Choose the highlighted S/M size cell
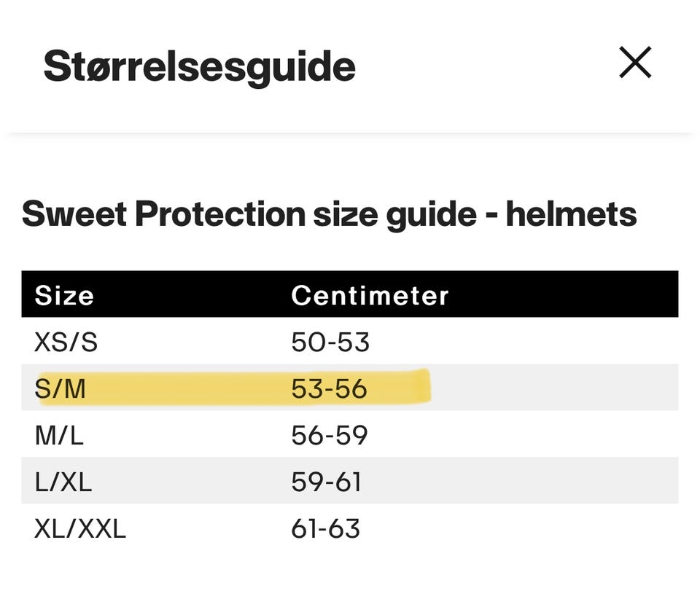This screenshot has height=591, width=700. pyautogui.click(x=60, y=388)
